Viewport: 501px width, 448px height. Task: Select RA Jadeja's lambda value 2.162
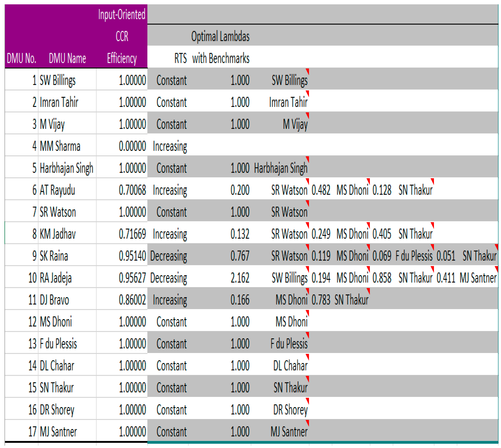tap(240, 278)
